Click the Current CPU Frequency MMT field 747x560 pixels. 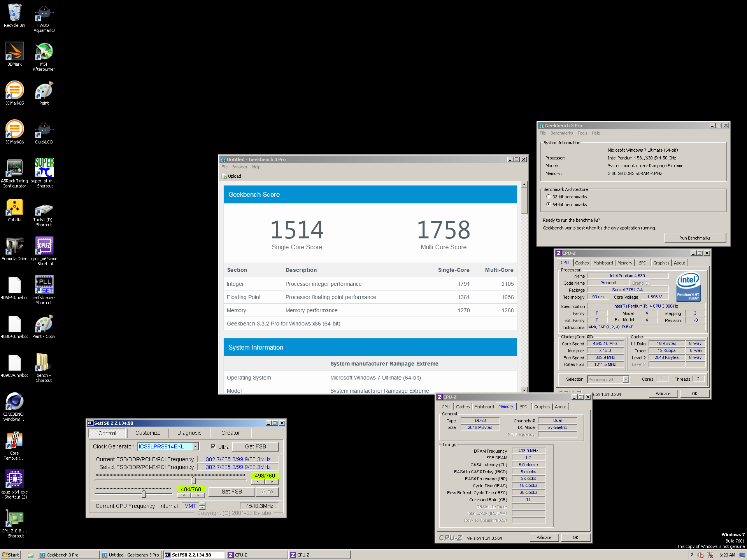(190, 506)
